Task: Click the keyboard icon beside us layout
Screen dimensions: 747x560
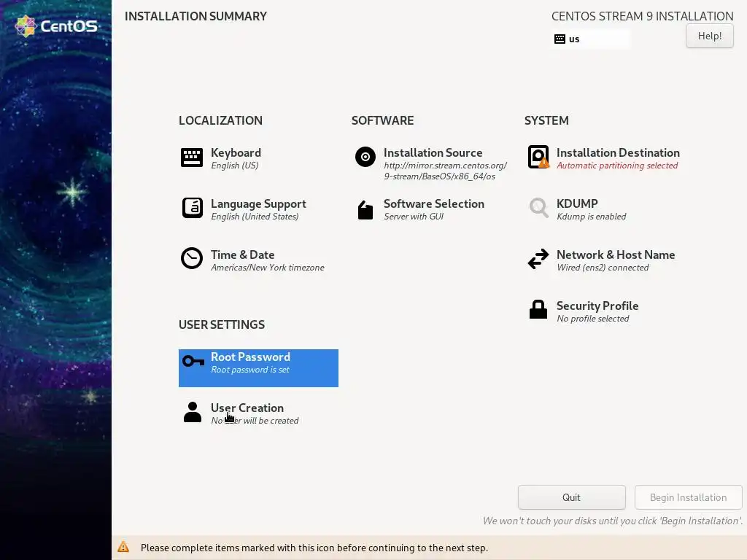Action: pyautogui.click(x=560, y=39)
